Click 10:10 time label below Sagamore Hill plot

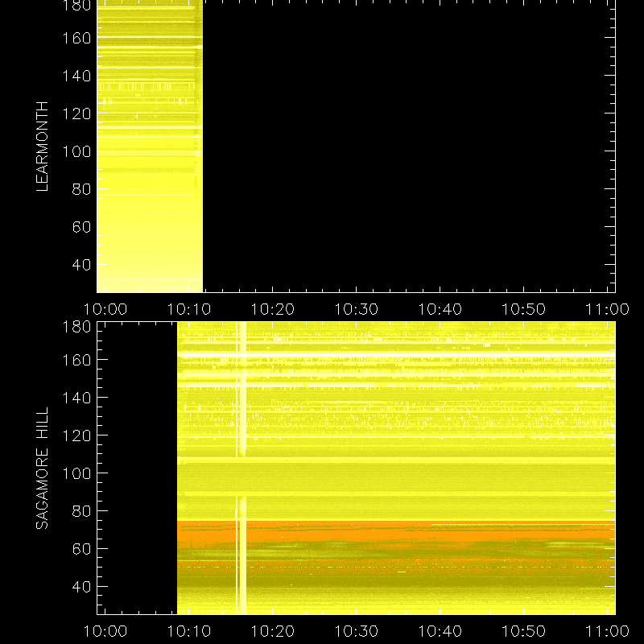point(189,631)
